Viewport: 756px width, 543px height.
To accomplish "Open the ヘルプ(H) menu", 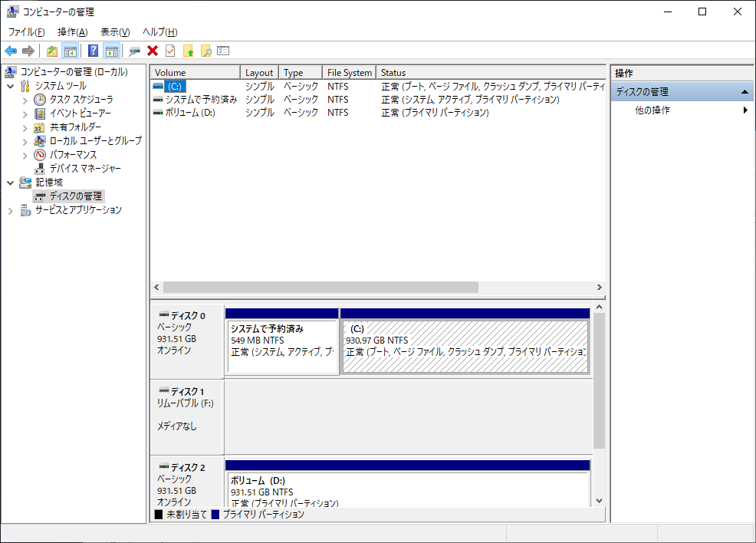I will [160, 32].
